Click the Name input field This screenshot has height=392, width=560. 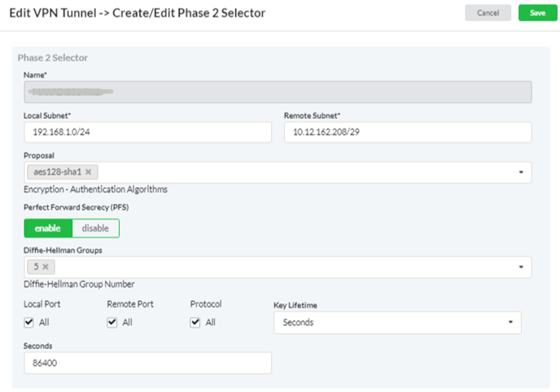[278, 92]
